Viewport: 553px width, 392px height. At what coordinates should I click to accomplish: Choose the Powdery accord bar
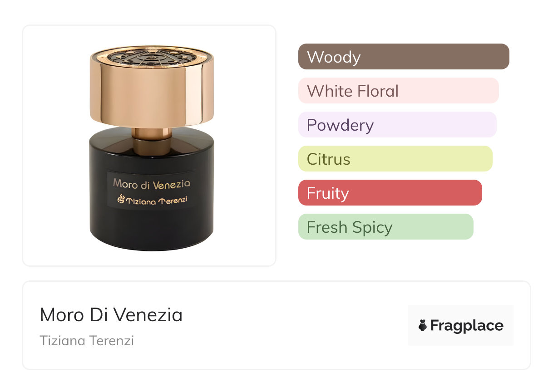point(397,125)
